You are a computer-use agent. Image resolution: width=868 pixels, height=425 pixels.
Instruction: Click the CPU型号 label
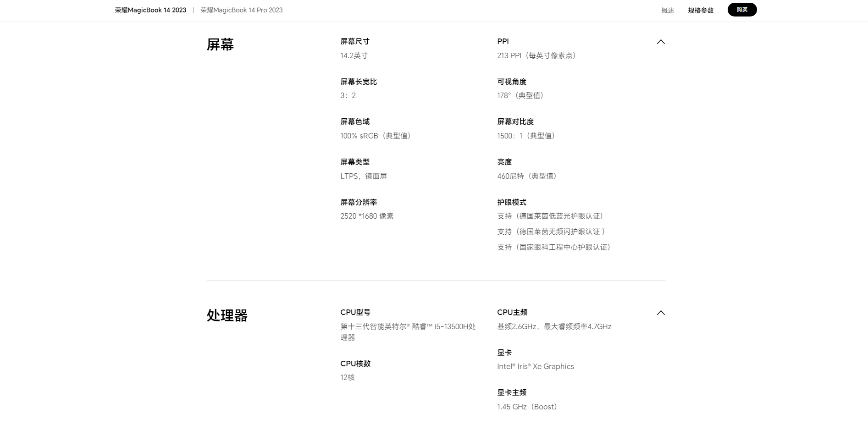[355, 312]
